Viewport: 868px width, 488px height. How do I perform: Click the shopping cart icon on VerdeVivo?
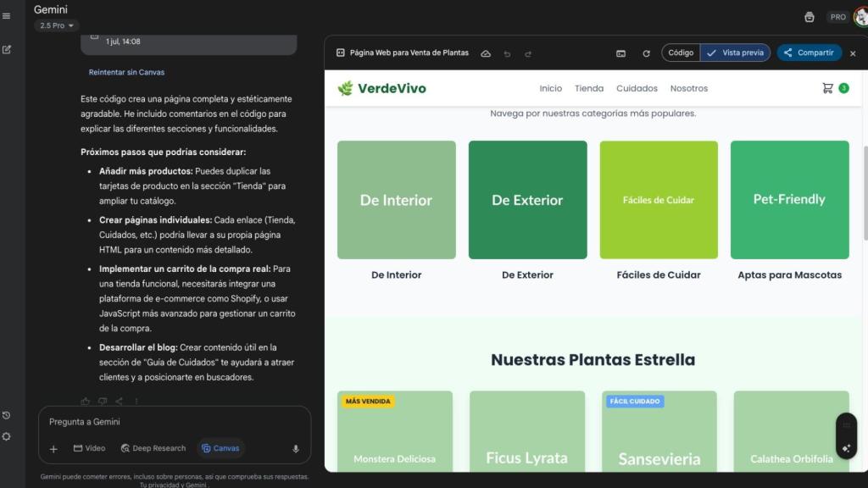827,88
